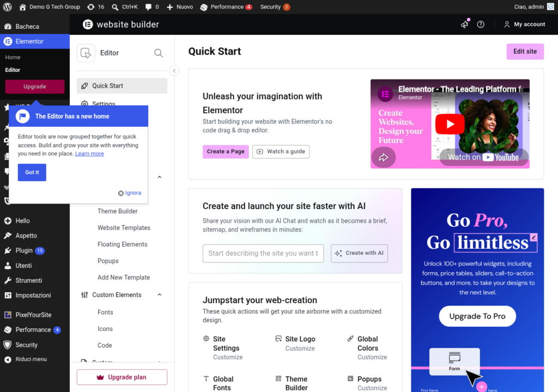
Task: Open Icons under Custom Elements
Action: 105,329
